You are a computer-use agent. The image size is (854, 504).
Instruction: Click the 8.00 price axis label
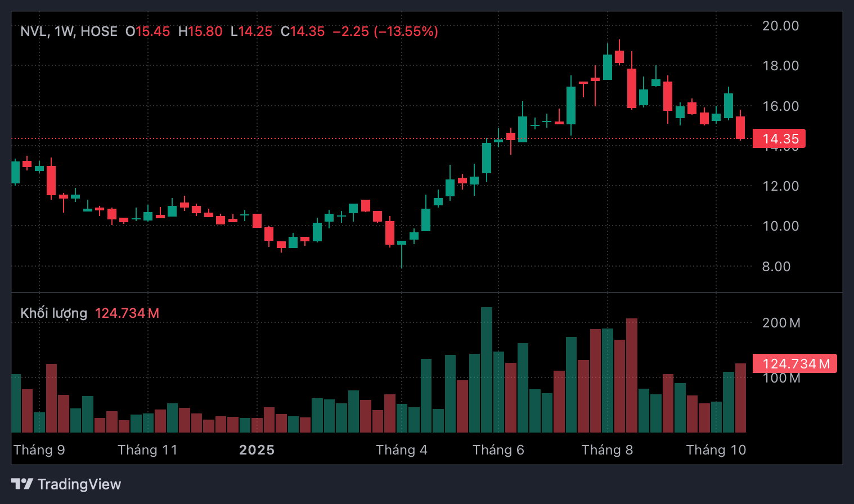pyautogui.click(x=776, y=267)
